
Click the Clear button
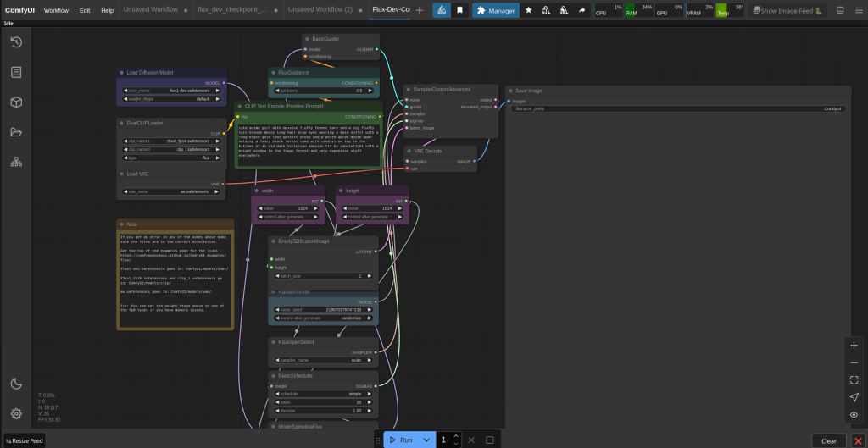tap(828, 440)
